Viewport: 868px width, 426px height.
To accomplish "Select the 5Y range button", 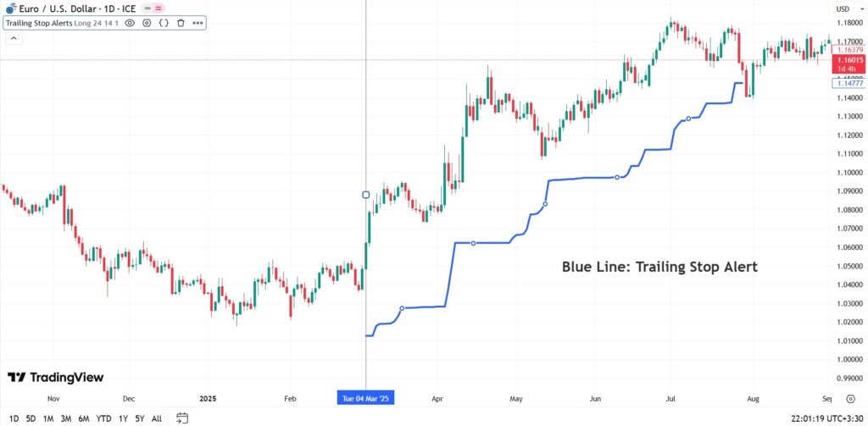I will 140,418.
